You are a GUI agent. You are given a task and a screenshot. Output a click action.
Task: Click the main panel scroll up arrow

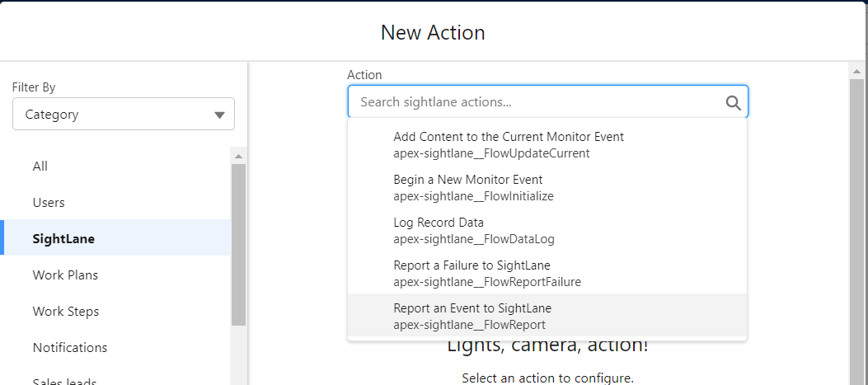pyautogui.click(x=856, y=72)
